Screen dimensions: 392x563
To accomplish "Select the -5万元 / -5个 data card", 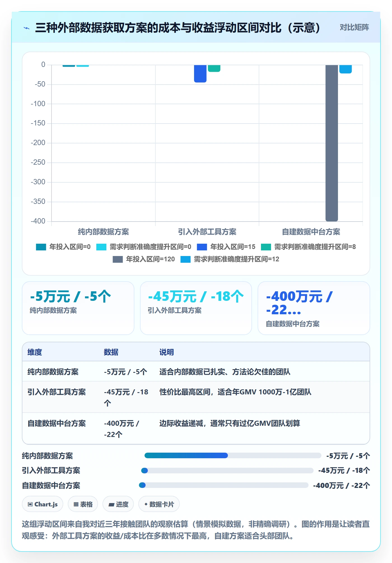I will pos(78,308).
